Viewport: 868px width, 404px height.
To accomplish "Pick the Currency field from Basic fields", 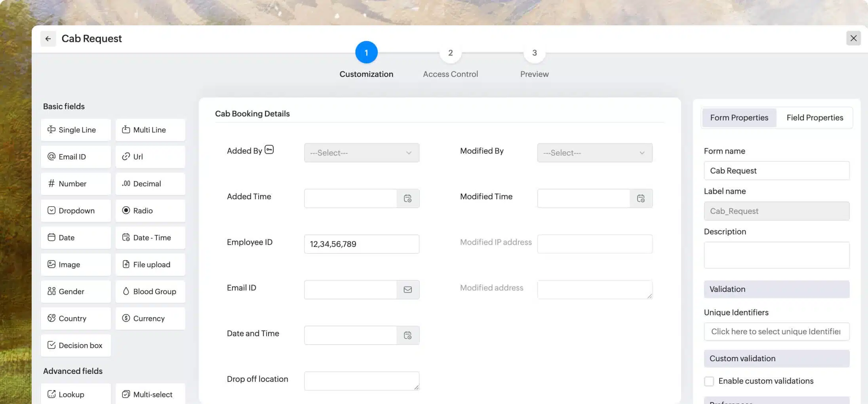I will [x=150, y=318].
